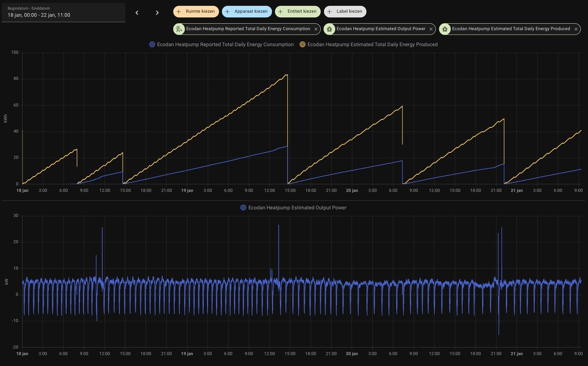Click the icon on Energy Consumption chip

pos(179,29)
